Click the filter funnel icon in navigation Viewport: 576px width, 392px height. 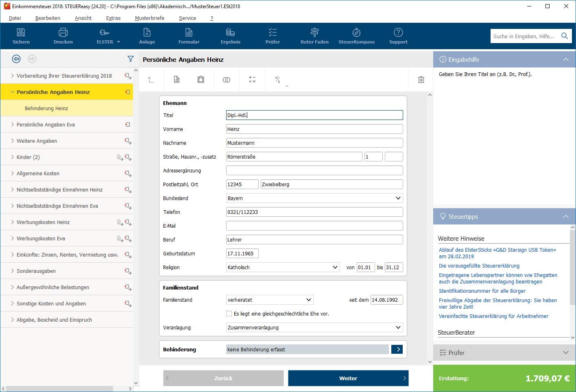coord(131,59)
